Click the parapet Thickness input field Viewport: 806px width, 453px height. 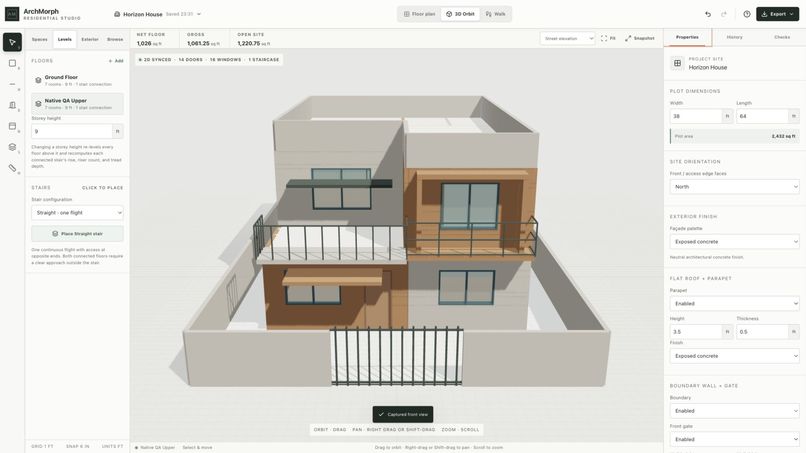(x=762, y=332)
